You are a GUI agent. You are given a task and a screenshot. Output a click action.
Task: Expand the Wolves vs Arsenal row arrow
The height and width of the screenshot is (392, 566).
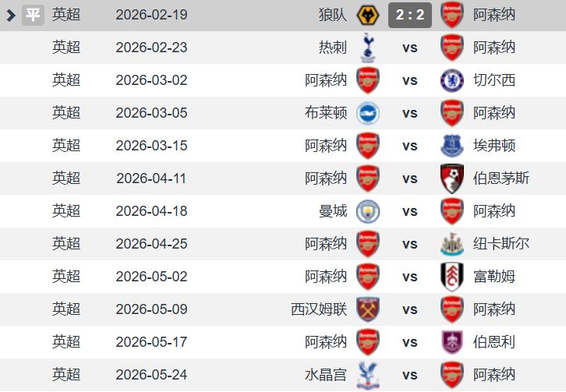pos(11,15)
